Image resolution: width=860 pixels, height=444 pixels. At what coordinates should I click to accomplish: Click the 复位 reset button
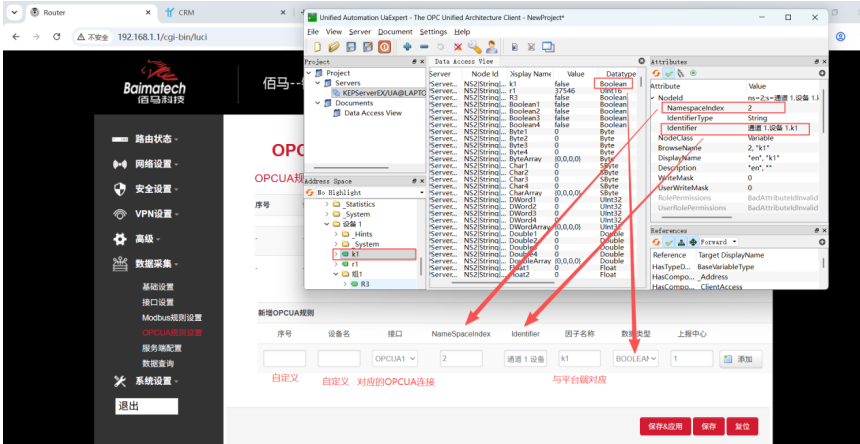point(742,426)
